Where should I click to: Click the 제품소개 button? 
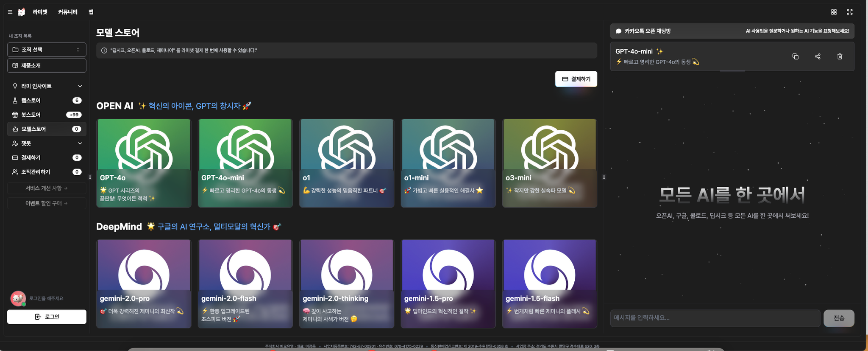[47, 65]
